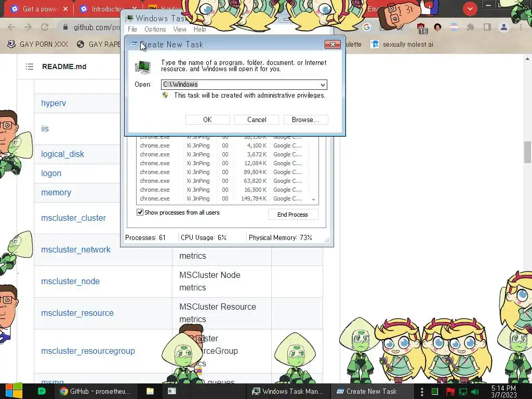Go back using browser back arrow
The image size is (532, 399).
pos(11,27)
